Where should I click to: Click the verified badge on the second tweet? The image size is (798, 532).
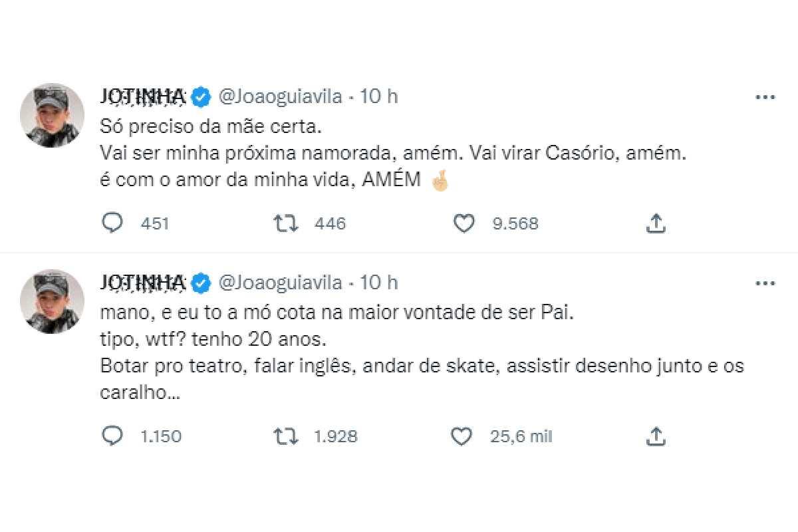click(201, 283)
